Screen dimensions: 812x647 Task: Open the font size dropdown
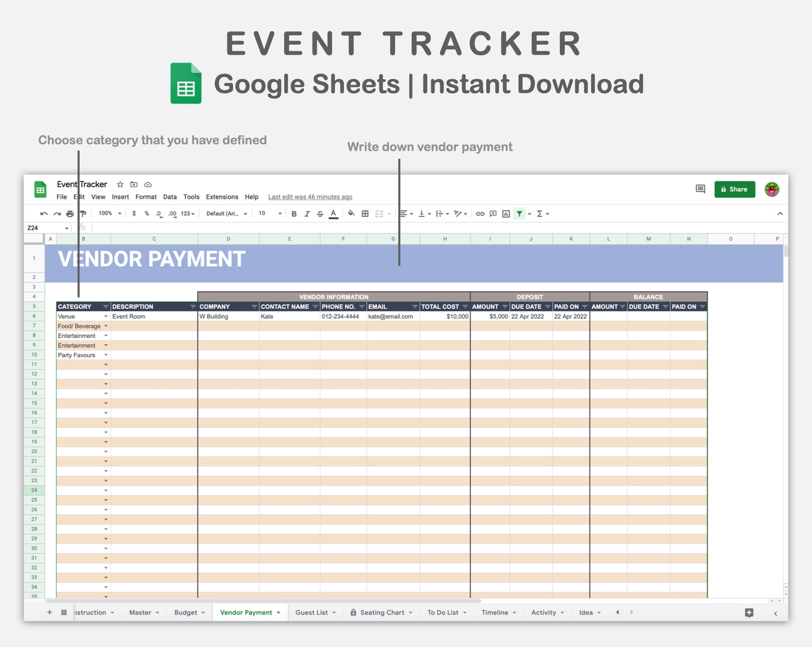click(x=270, y=213)
